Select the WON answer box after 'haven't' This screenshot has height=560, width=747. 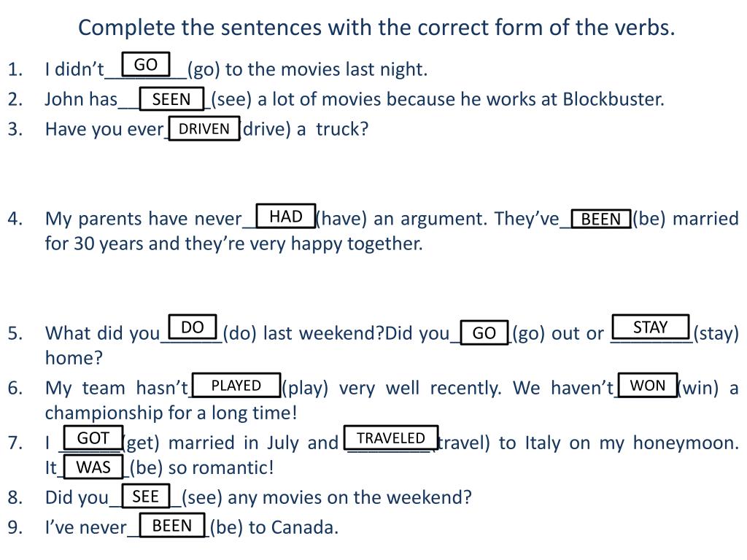(x=648, y=385)
